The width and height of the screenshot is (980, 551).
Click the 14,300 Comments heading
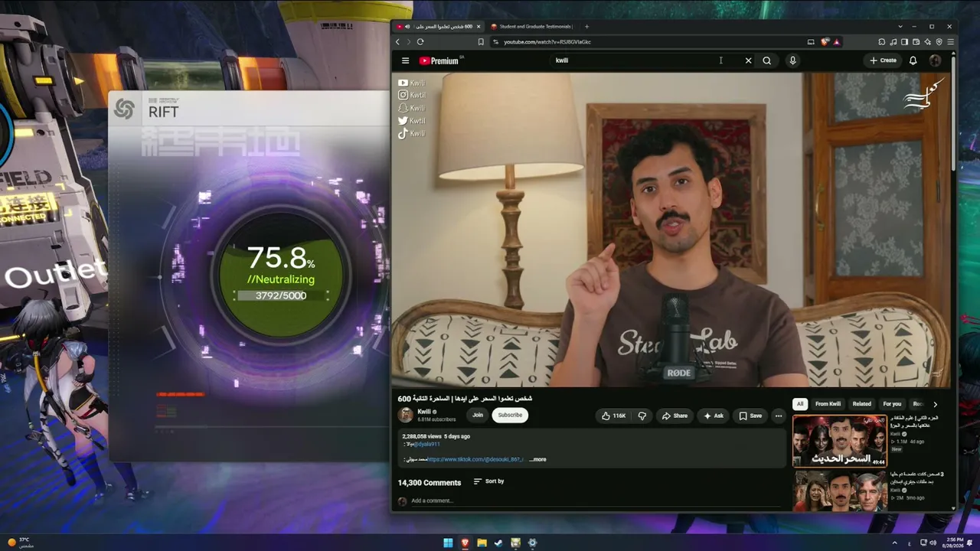(430, 483)
